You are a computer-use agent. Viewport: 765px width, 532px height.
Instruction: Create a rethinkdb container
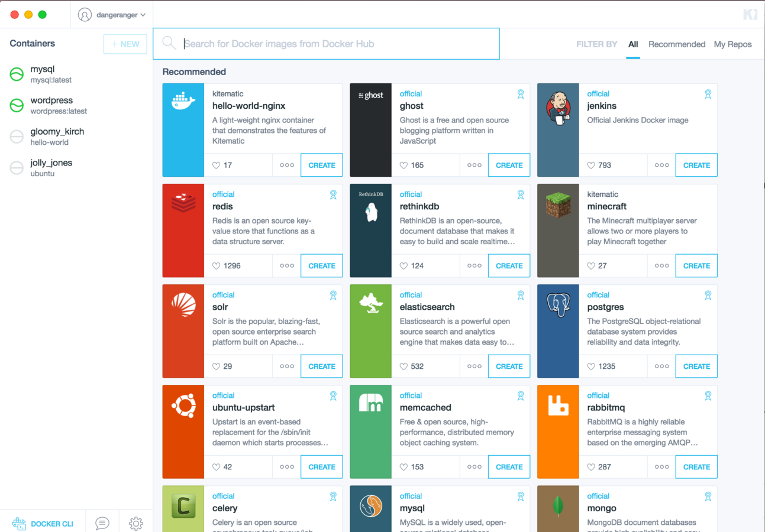[509, 266]
